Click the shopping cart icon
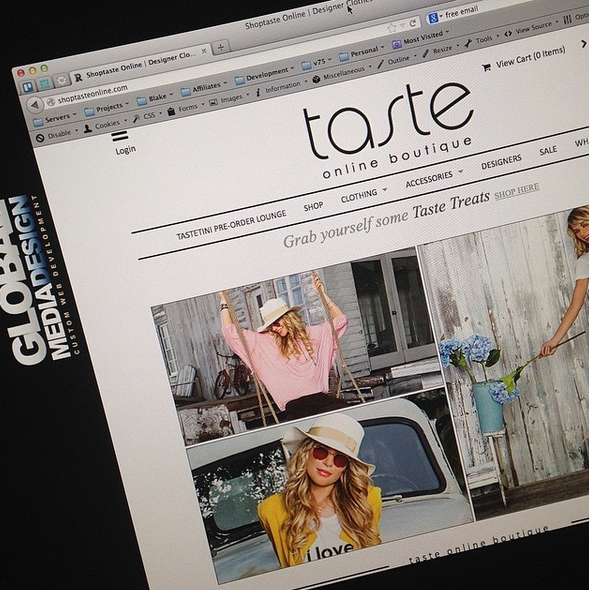Viewport: 589px width, 590px height. tap(487, 68)
